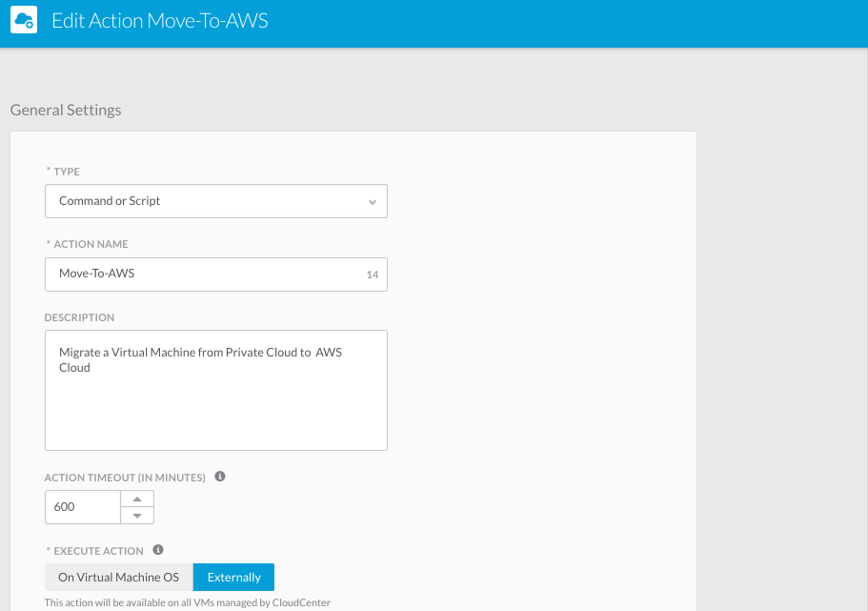This screenshot has height=611, width=868.
Task: Click the DESCRIPTION field label
Action: [x=79, y=317]
